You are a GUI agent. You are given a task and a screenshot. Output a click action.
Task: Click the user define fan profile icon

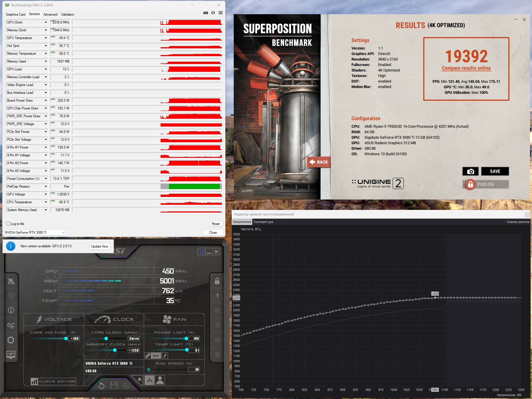click(x=160, y=380)
